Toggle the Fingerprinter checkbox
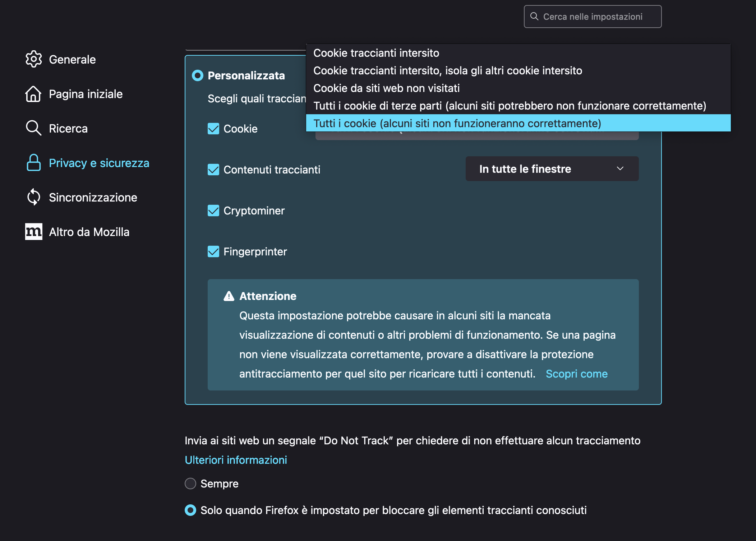Viewport: 756px width, 541px height. tap(213, 251)
